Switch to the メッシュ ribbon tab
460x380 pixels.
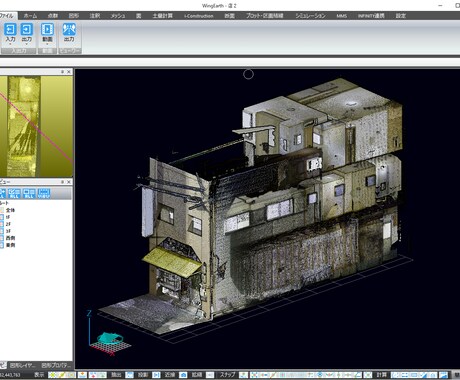[x=118, y=16]
